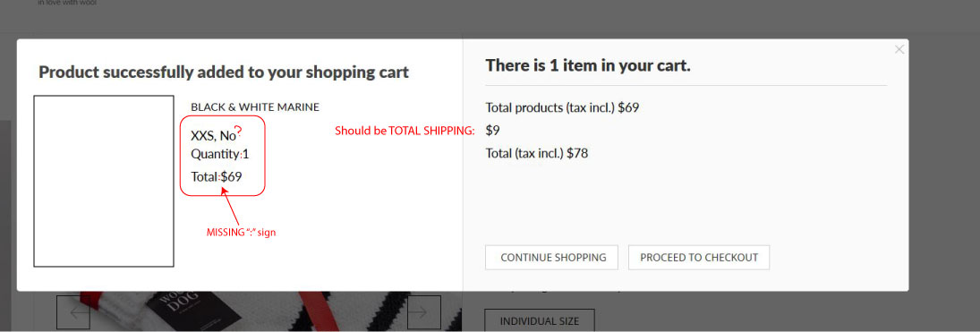Click the 'in love with wool' tagline
The image size is (980, 332).
(x=67, y=3)
